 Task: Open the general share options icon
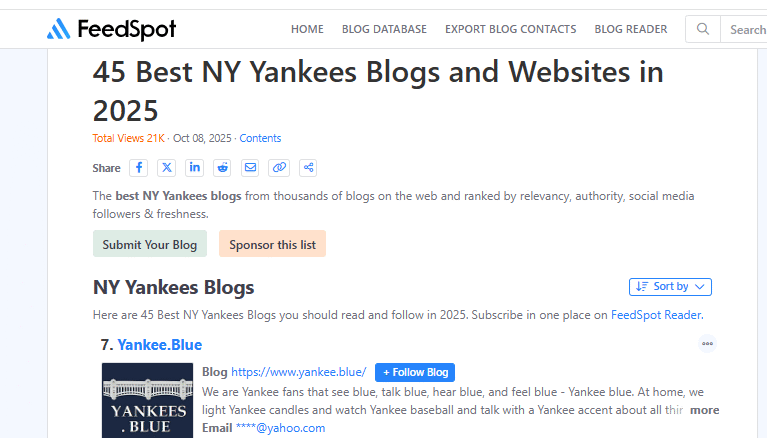click(307, 168)
